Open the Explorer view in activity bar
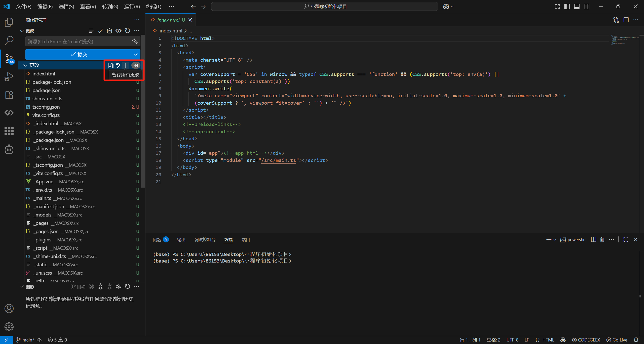The height and width of the screenshot is (344, 644). [x=9, y=22]
